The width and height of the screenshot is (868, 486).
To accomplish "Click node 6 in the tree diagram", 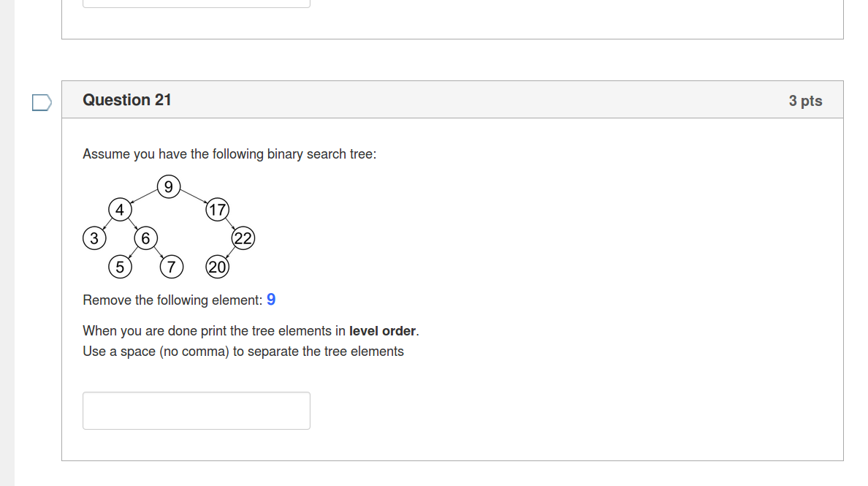I will (145, 238).
